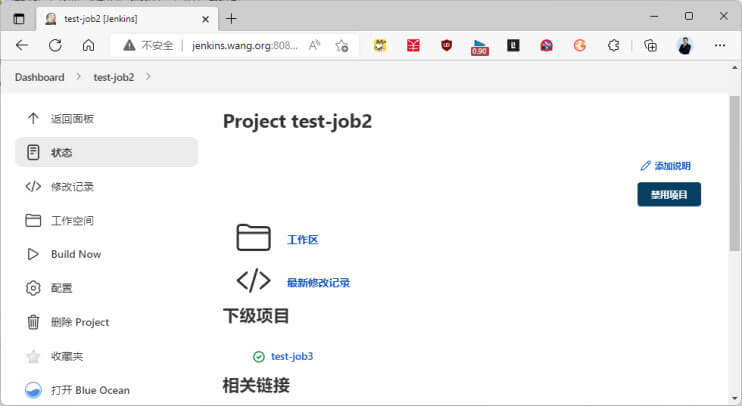Open the red gift box extension
This screenshot has height=406, width=742.
pos(413,45)
